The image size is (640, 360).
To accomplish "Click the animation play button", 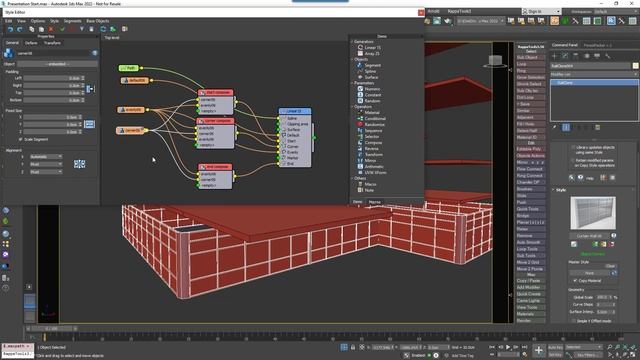I will 508,347.
